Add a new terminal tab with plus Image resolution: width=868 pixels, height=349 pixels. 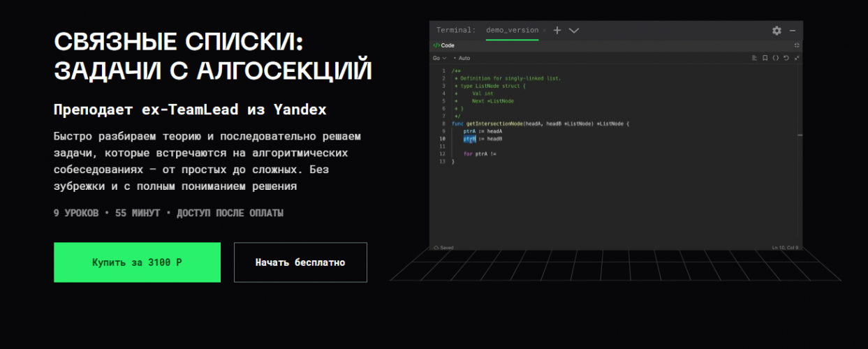coord(557,31)
